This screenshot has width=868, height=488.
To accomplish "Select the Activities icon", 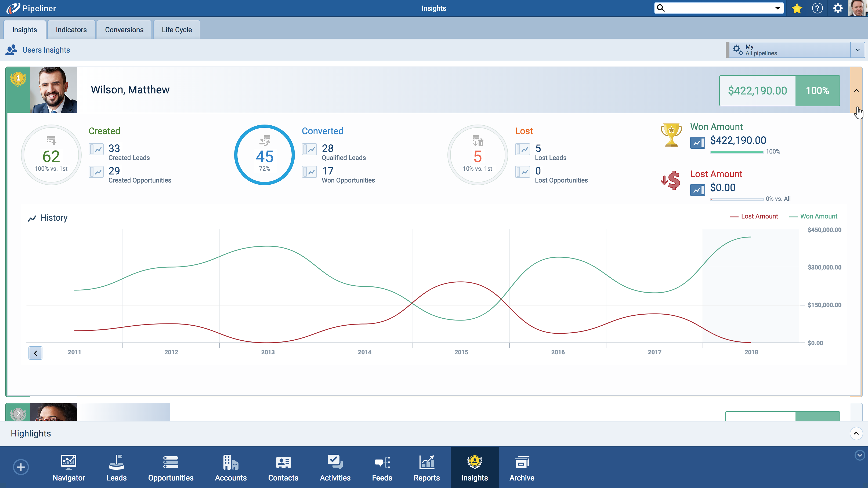I will click(x=335, y=467).
